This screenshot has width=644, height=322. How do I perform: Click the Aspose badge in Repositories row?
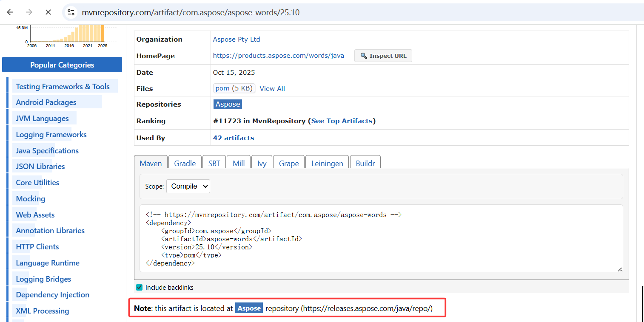(x=228, y=104)
